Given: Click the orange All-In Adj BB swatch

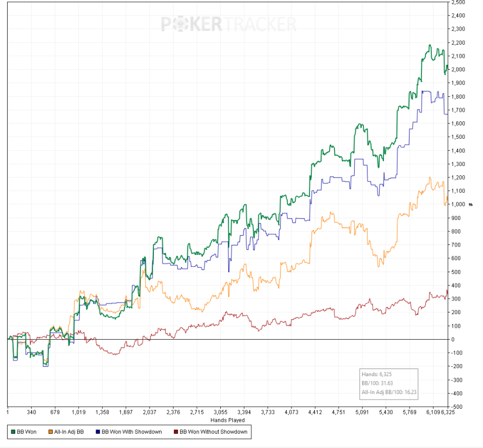Looking at the screenshot, I should pos(49,432).
